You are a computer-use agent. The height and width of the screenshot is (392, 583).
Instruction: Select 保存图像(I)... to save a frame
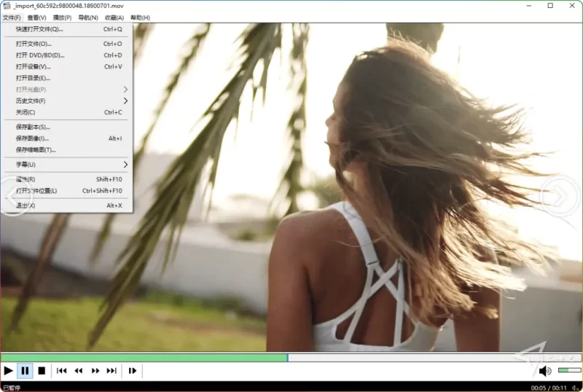point(33,138)
